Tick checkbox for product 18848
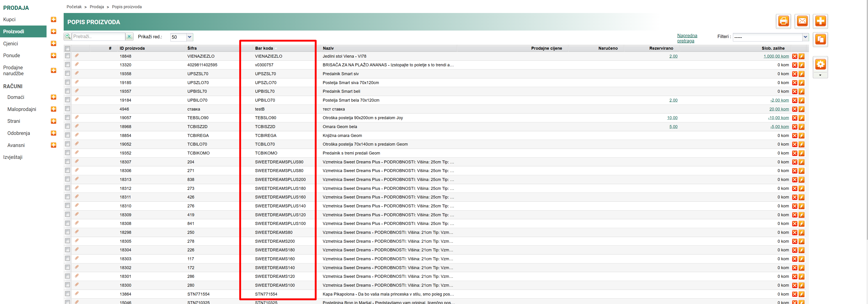Viewport: 868px width, 304px height. pyautogui.click(x=67, y=56)
